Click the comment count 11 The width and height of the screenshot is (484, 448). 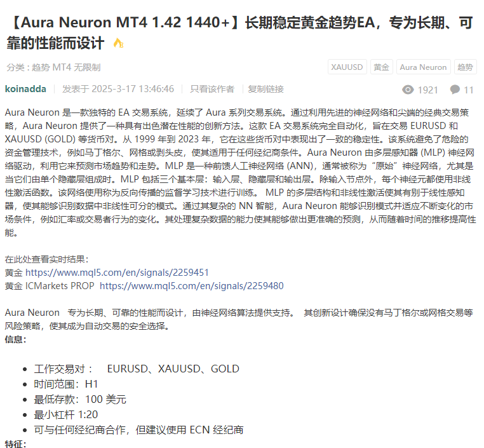[469, 90]
